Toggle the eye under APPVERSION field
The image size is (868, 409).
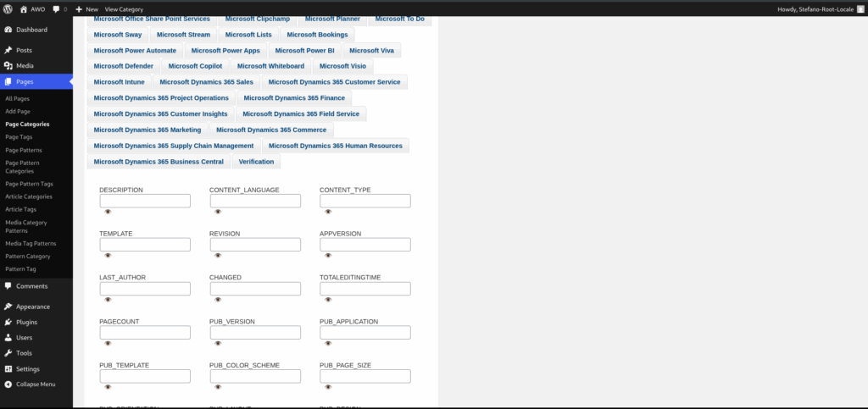click(328, 256)
